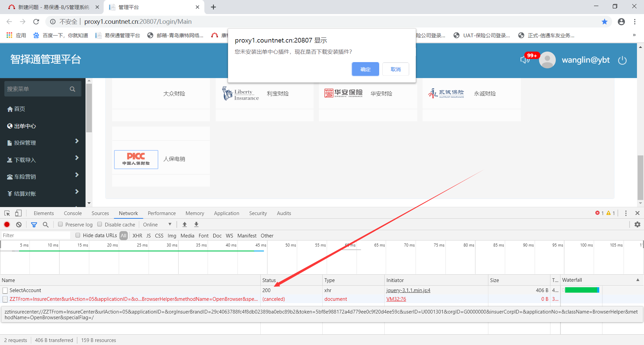The height and width of the screenshot is (345, 644).
Task: Toggle the device toolbar icon
Action: tap(18, 213)
